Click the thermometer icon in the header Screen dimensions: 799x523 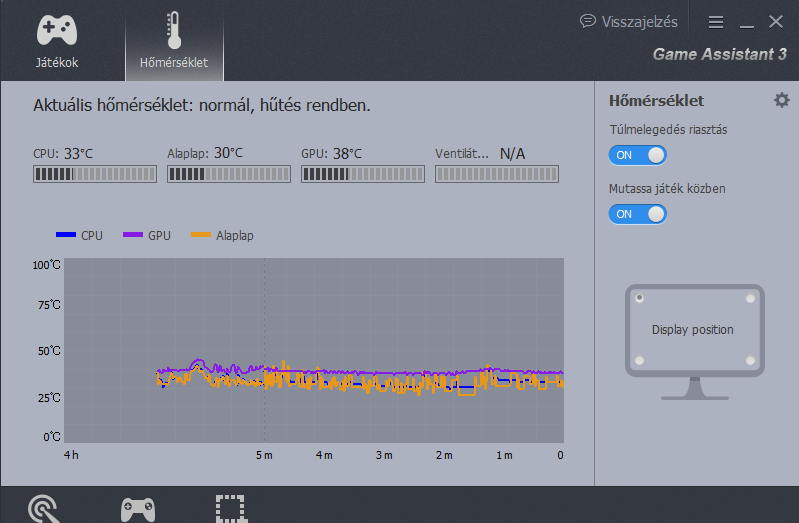(174, 31)
